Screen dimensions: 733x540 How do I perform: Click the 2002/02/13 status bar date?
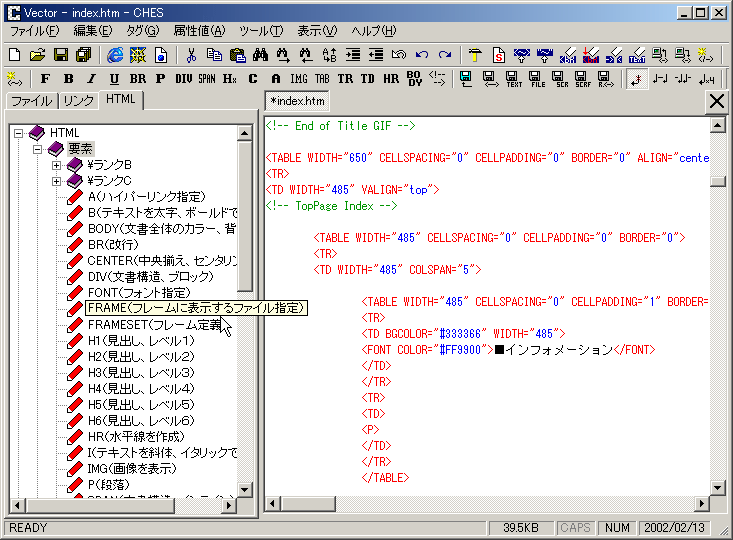[x=674, y=528]
